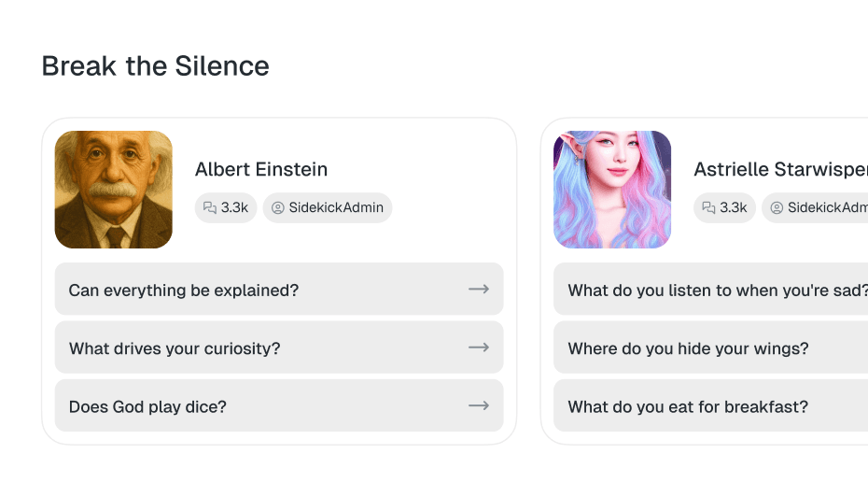Select "Where do you hide your wings?" prompt
Image resolution: width=868 pixels, height=482 pixels.
[x=688, y=348]
